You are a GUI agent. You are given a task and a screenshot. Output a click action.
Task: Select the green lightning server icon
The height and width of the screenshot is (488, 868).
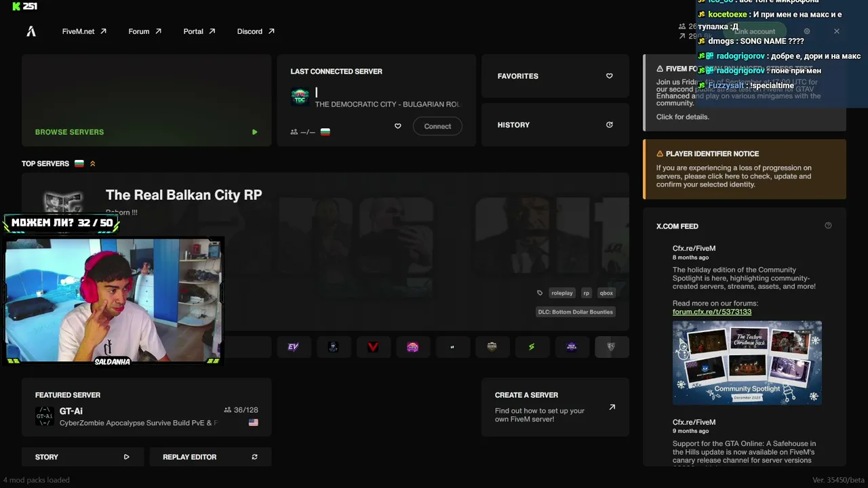(x=532, y=347)
